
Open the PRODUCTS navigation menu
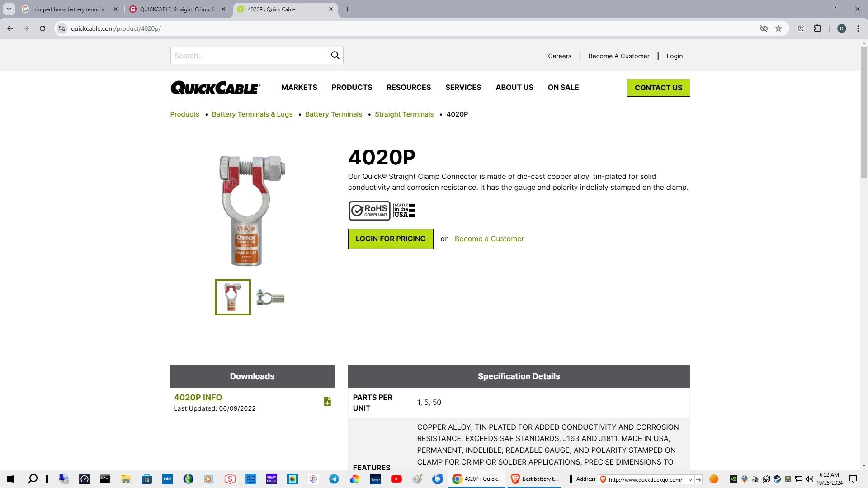click(351, 88)
